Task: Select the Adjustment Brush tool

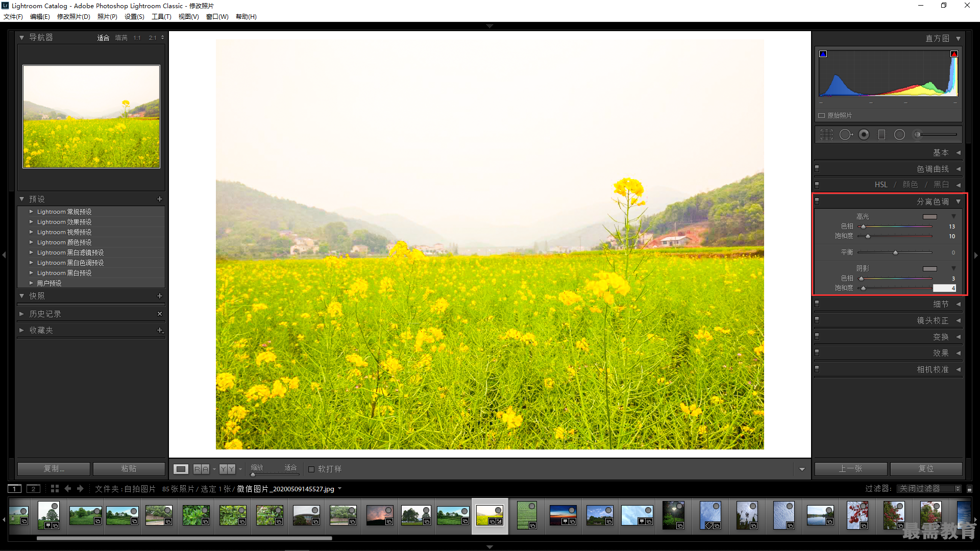Action: [x=936, y=135]
